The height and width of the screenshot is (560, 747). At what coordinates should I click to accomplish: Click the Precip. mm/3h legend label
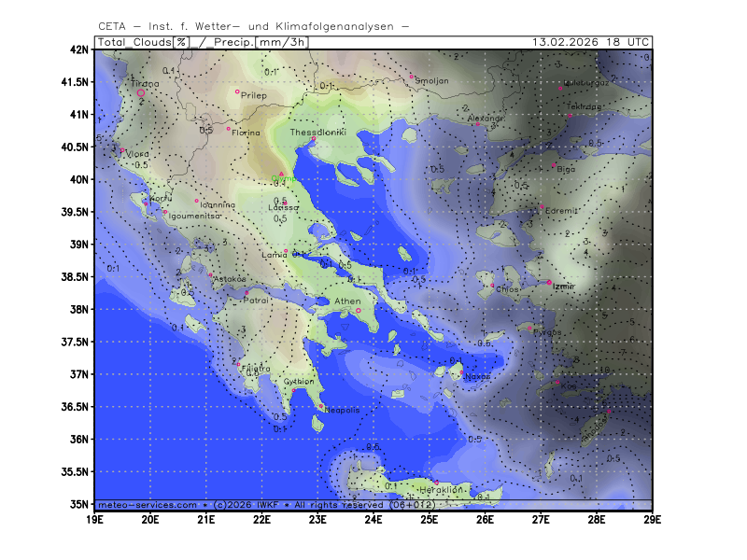(261, 42)
